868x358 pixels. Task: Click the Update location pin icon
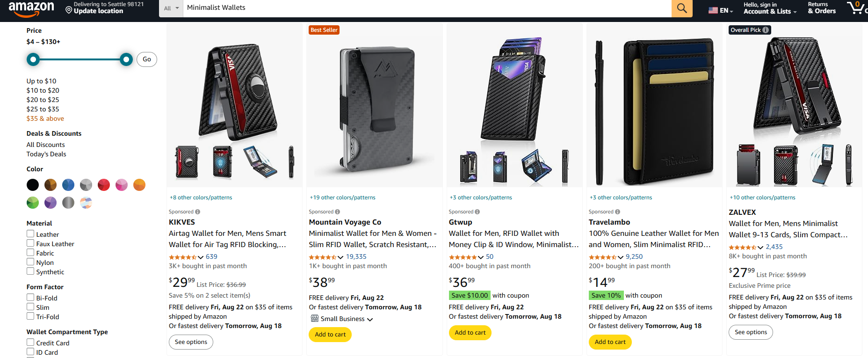69,10
